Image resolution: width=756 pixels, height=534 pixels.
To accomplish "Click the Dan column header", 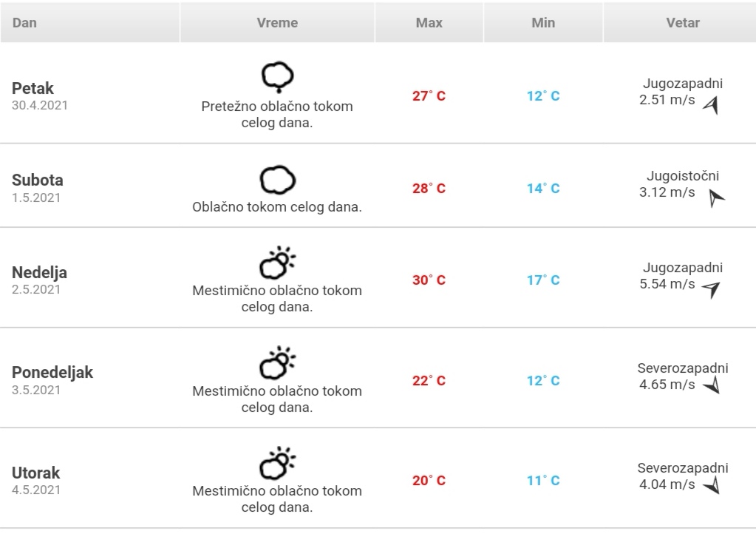I will click(89, 23).
